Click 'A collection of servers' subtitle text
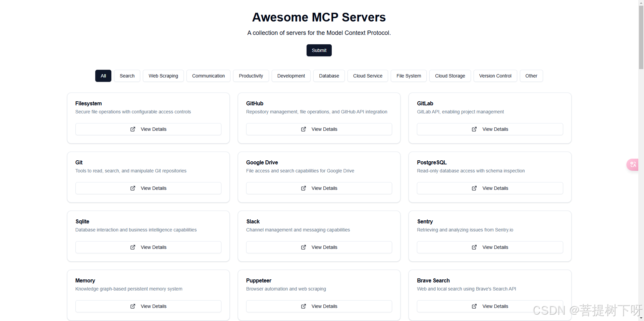Image resolution: width=644 pixels, height=321 pixels. point(319,33)
